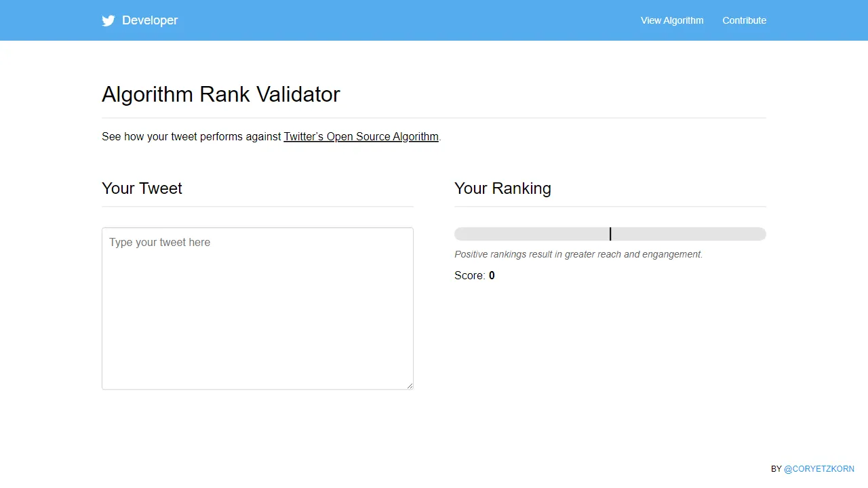Screen dimensions: 868x488
Task: Follow the Twitter's Open Source Algorithm link
Action: tap(361, 136)
